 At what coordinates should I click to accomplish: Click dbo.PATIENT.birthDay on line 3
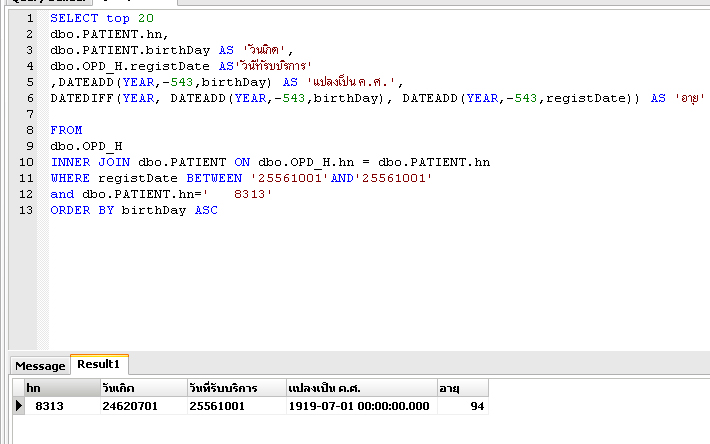130,50
